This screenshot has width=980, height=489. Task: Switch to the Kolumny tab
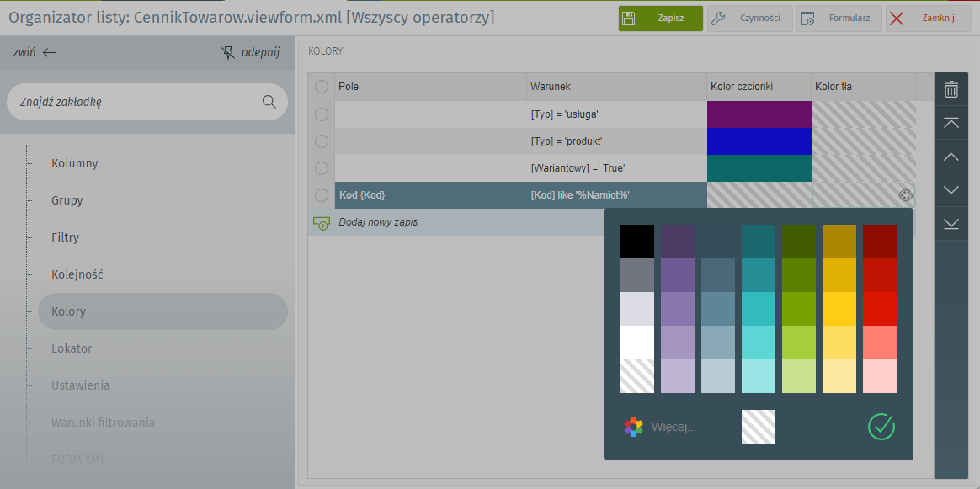(75, 163)
